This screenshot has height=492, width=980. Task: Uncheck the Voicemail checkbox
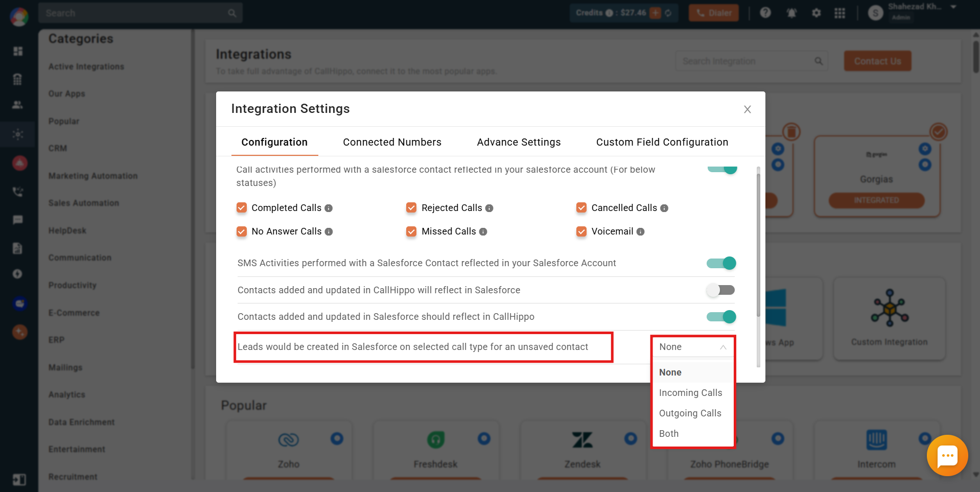[581, 231]
